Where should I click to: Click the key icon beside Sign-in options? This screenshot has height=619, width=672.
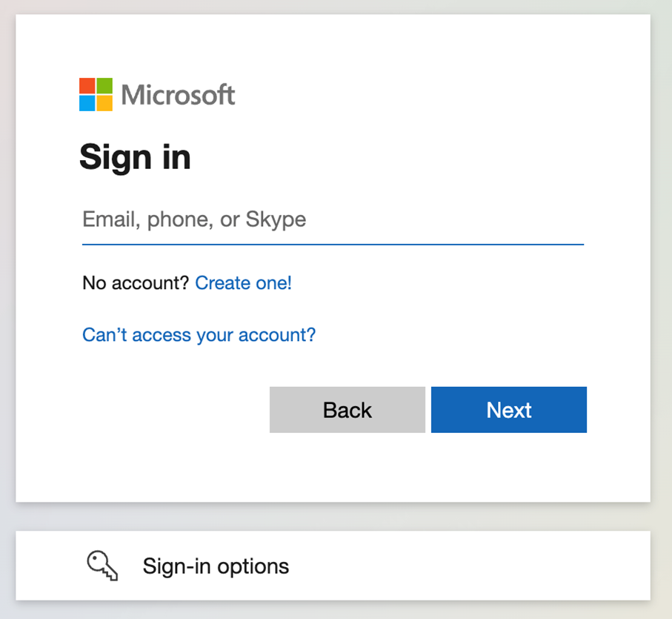[x=102, y=566]
